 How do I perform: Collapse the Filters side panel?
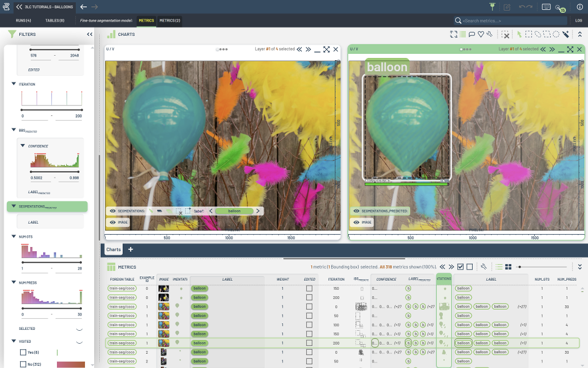tap(90, 34)
